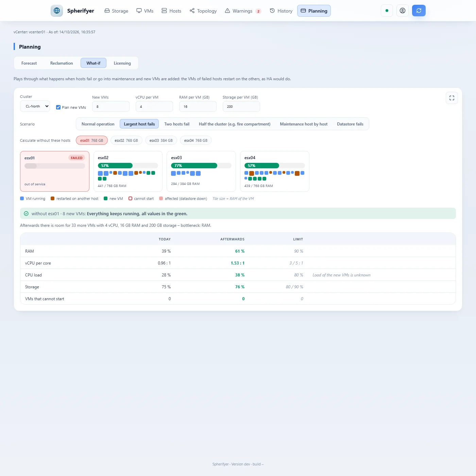The image size is (476, 476).
Task: Open Warnings with two alerts badge
Action: (x=243, y=11)
